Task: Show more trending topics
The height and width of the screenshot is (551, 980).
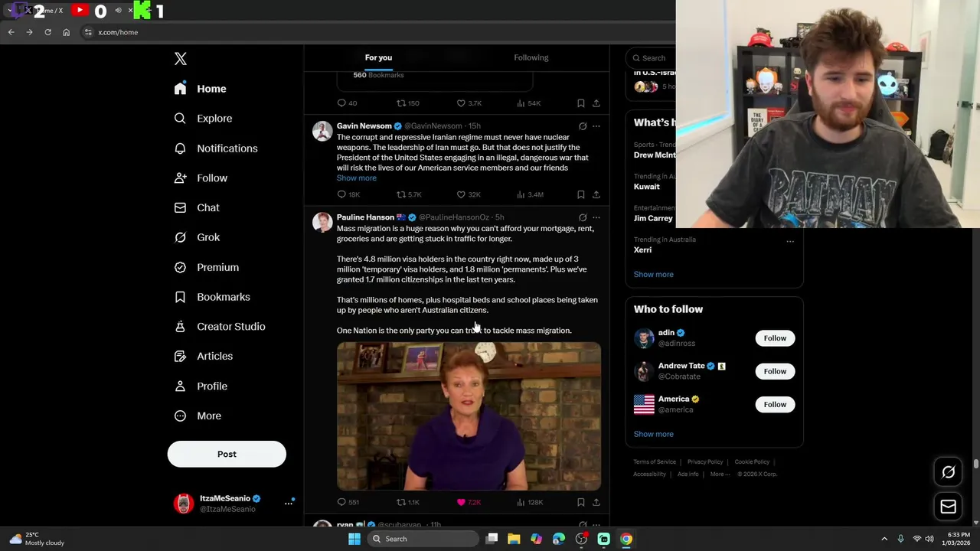Action: [653, 274]
